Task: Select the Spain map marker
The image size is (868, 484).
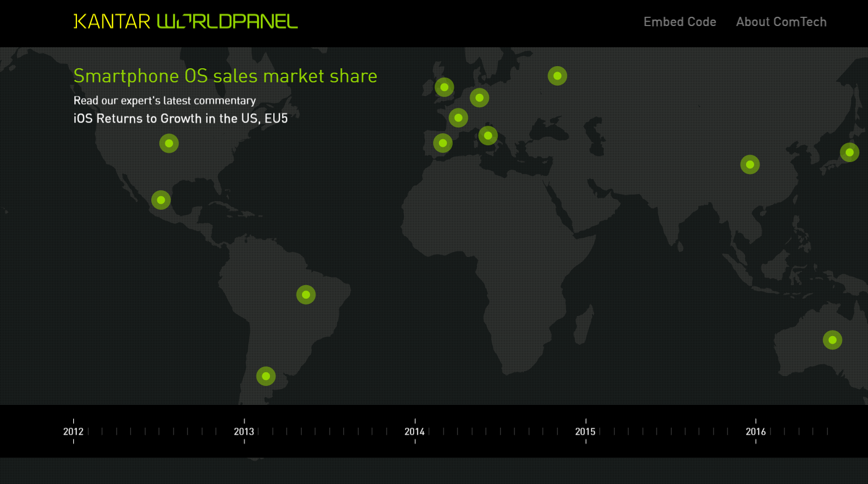Action: 443,143
